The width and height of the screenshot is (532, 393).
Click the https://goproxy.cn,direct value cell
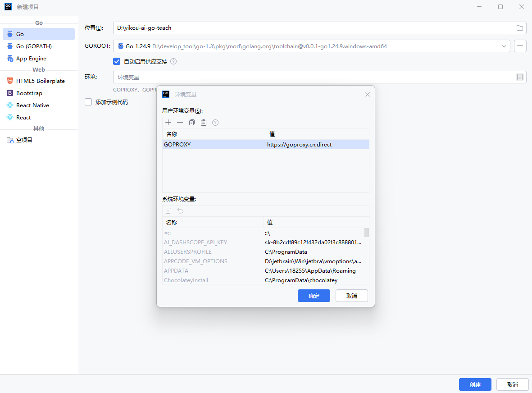coord(317,144)
